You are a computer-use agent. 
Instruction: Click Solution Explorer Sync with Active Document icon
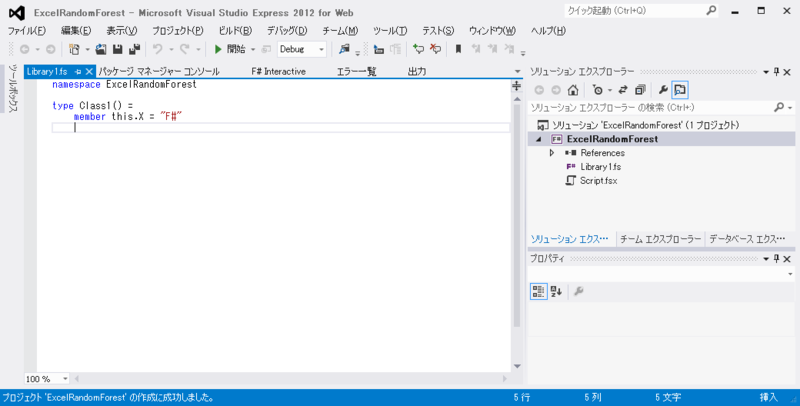click(x=623, y=90)
